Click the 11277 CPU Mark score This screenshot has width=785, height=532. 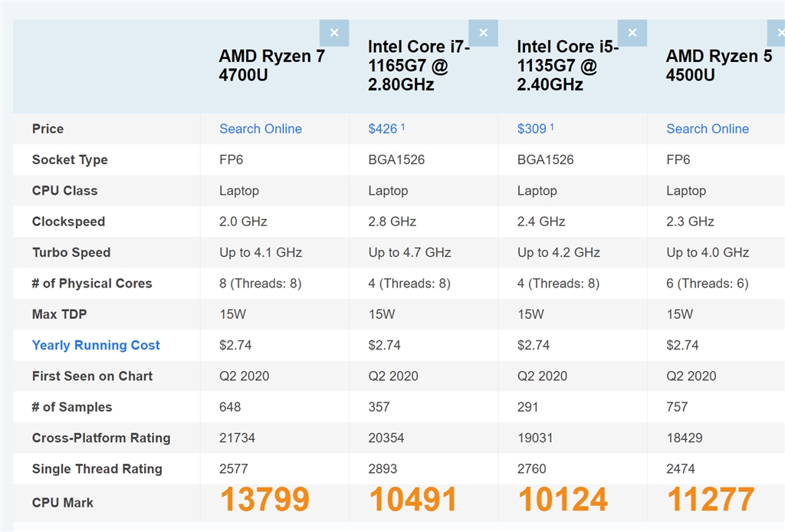[711, 500]
